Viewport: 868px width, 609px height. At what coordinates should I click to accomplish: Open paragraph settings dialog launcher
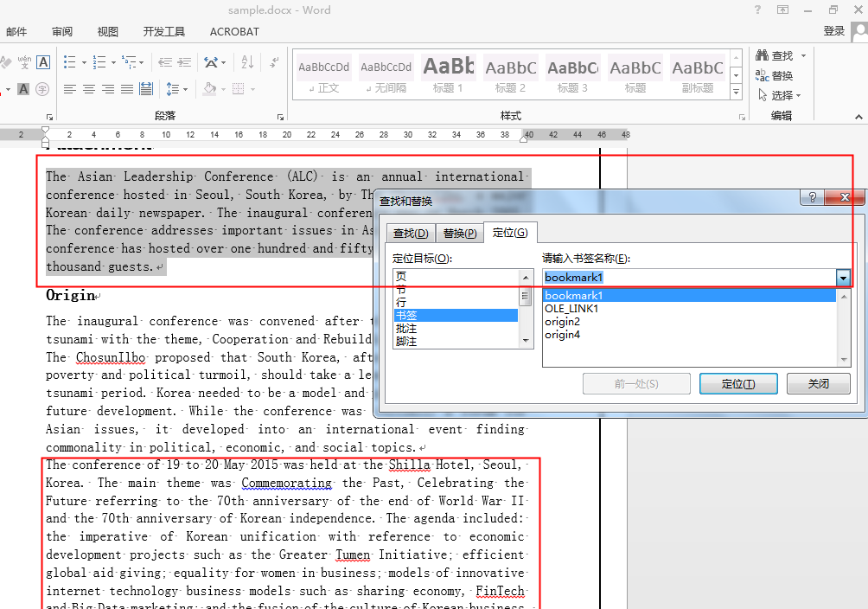click(281, 117)
